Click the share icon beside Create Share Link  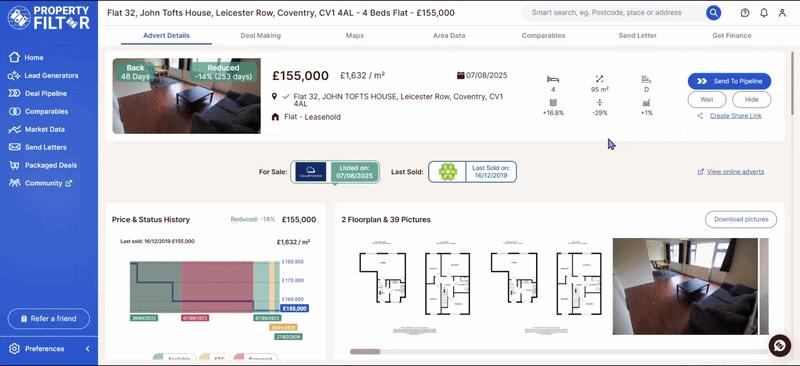(x=701, y=116)
